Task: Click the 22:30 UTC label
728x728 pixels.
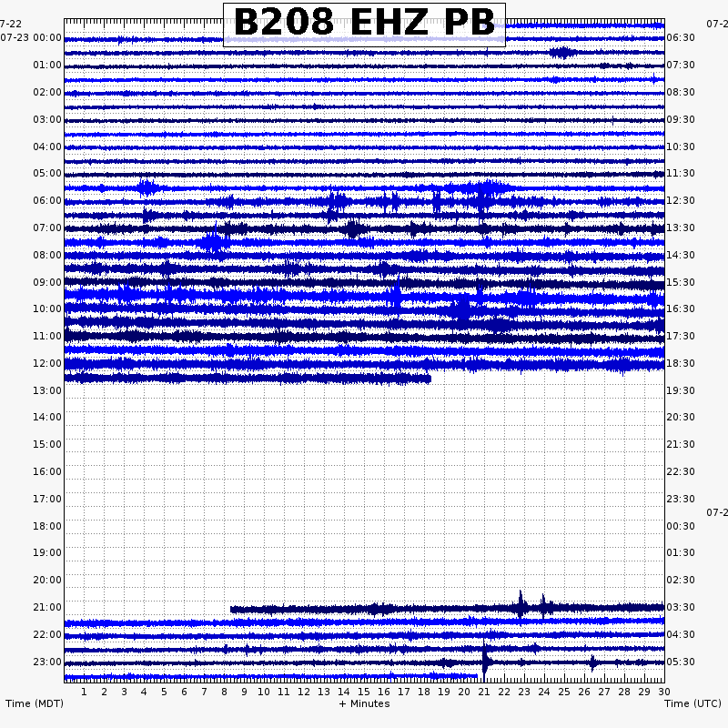Action: [x=681, y=471]
